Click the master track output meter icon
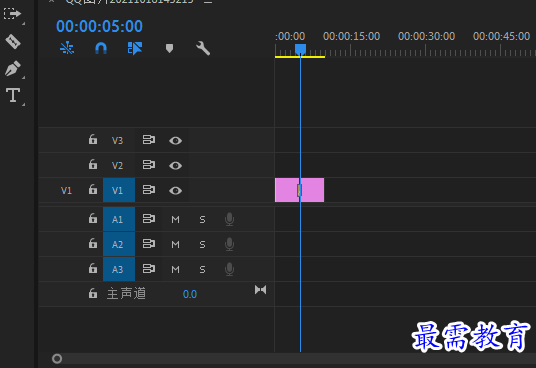 coord(260,290)
